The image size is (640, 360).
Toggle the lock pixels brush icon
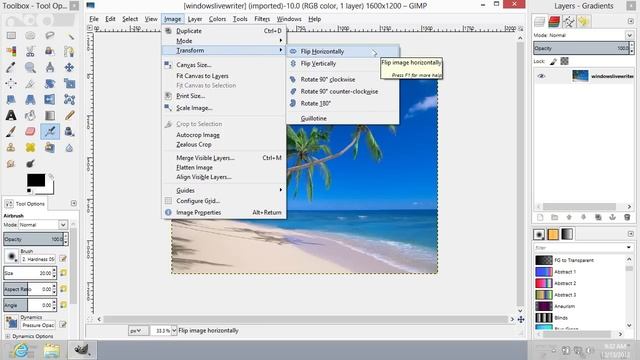(x=553, y=61)
